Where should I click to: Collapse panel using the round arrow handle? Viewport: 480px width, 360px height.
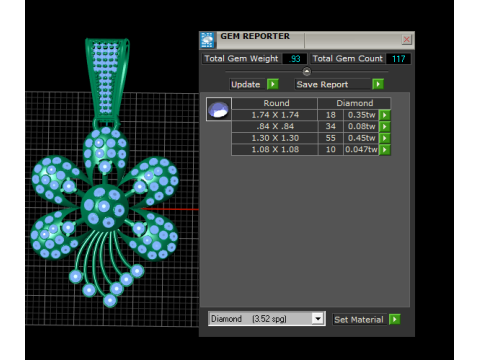click(x=307, y=71)
